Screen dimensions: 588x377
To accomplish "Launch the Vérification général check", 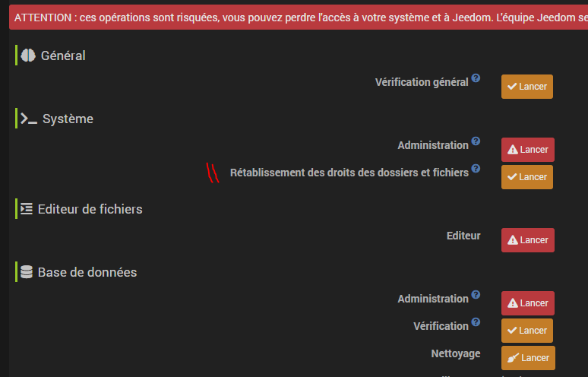I will tap(527, 87).
